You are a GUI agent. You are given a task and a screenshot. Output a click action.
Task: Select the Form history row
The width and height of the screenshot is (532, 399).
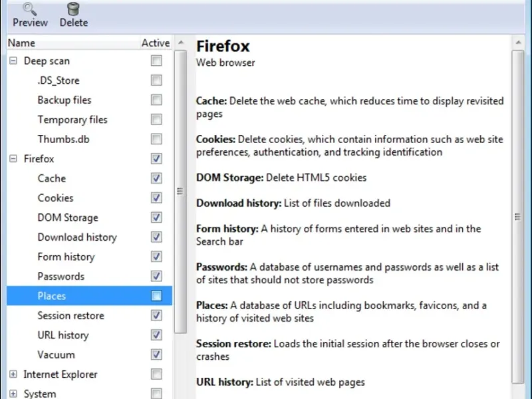click(x=90, y=257)
